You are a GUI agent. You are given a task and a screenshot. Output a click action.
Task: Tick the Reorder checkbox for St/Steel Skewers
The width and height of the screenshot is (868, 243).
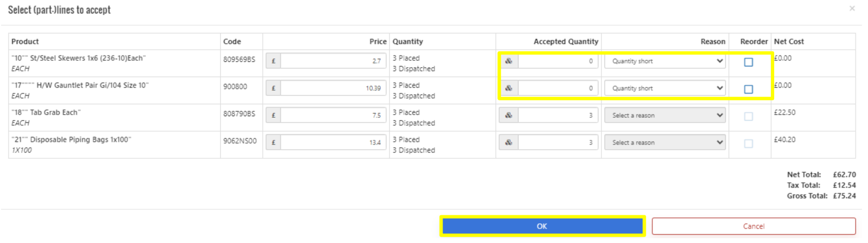[x=749, y=62]
